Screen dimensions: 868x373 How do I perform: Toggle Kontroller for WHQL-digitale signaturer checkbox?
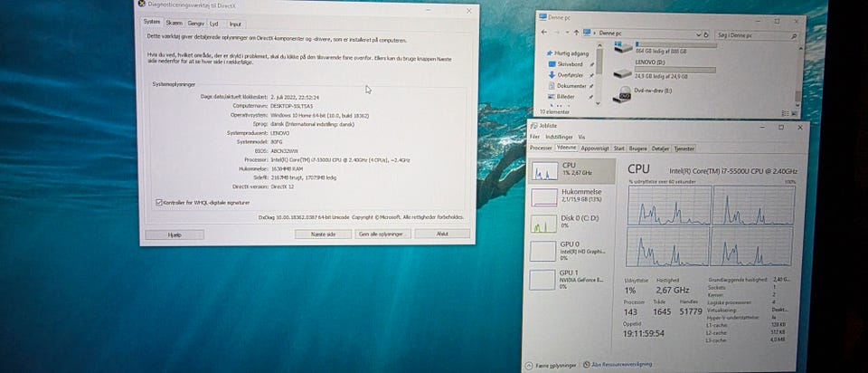pyautogui.click(x=159, y=202)
